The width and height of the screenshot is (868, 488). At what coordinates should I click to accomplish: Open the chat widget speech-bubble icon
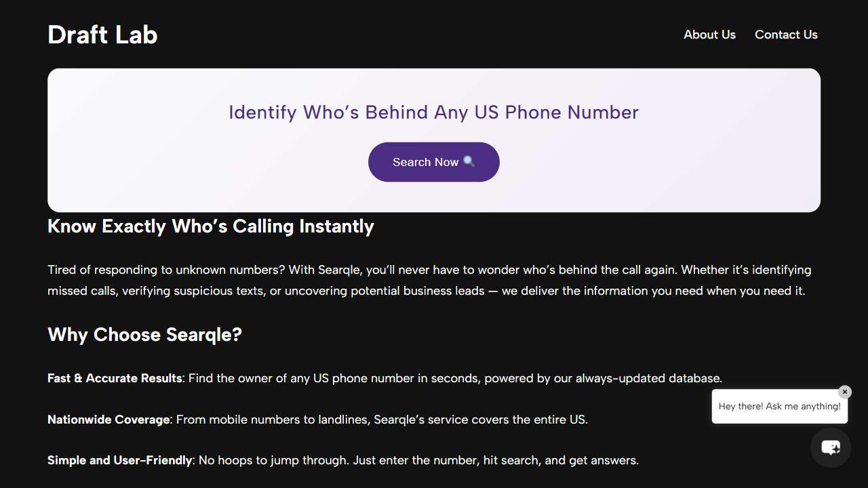[831, 447]
